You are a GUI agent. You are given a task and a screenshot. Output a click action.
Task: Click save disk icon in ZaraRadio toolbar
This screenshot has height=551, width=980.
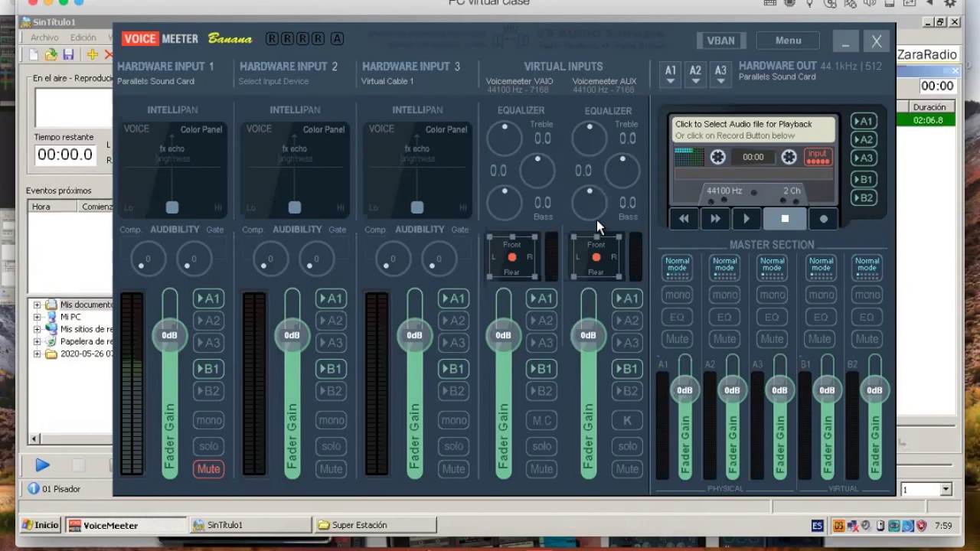(x=68, y=54)
